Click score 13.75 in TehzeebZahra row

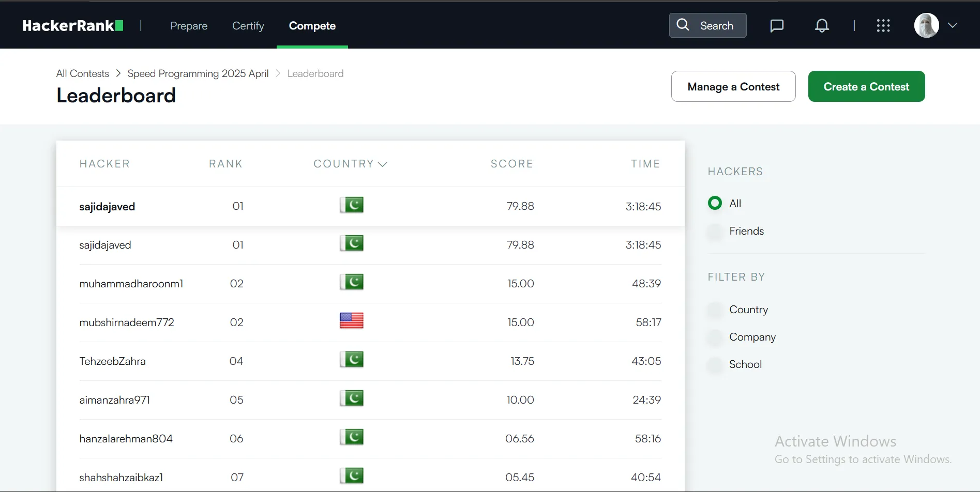click(522, 361)
